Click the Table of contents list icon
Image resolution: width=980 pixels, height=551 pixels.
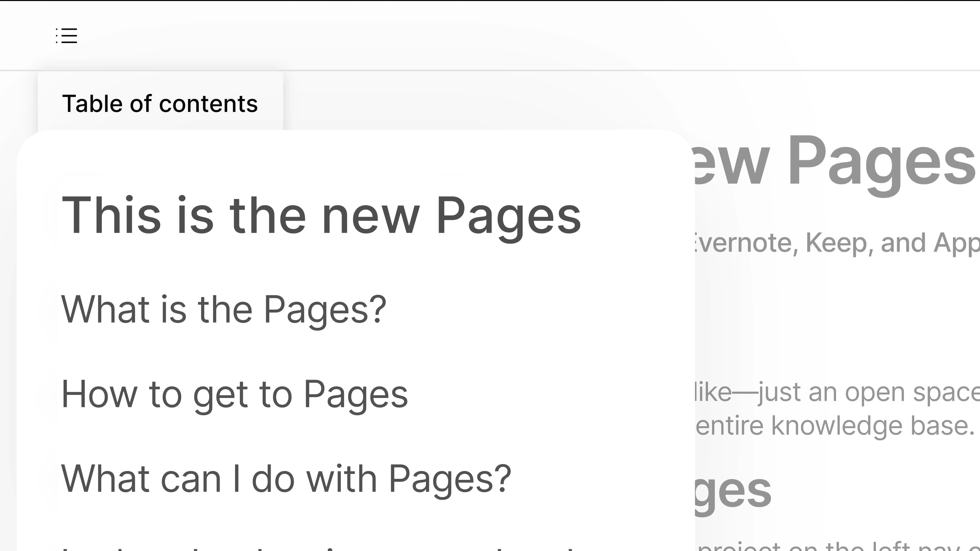(67, 35)
